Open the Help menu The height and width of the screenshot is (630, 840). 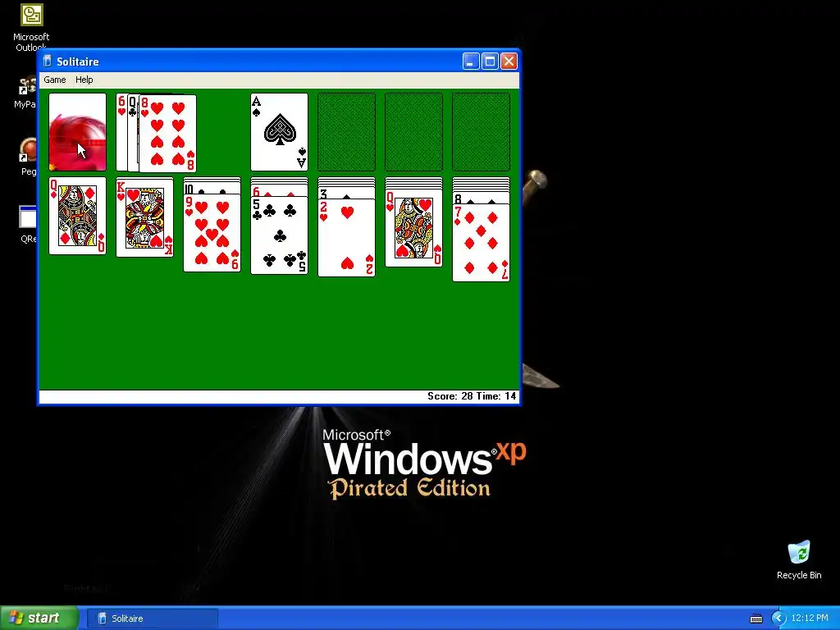pyautogui.click(x=84, y=80)
